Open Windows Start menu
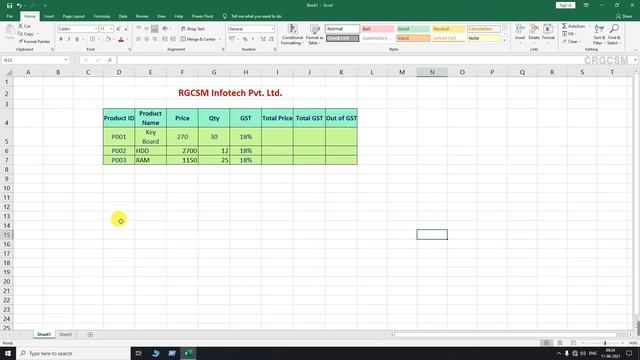Image resolution: width=640 pixels, height=360 pixels. [x=8, y=353]
